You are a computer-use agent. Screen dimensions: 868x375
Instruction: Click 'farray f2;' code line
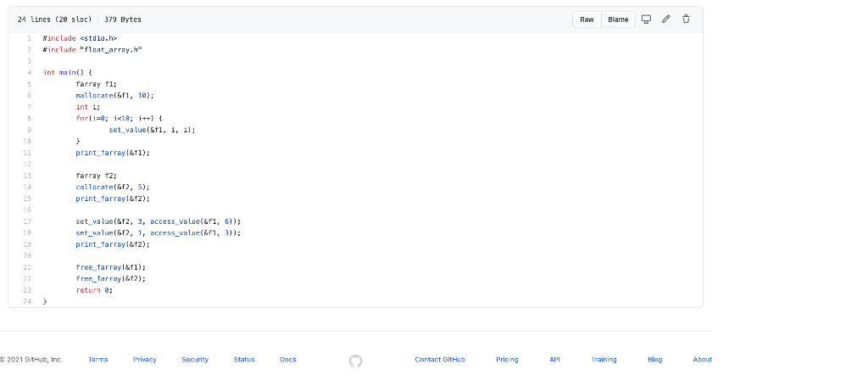click(97, 176)
